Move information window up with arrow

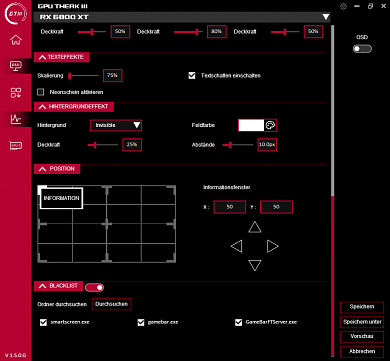255,227
